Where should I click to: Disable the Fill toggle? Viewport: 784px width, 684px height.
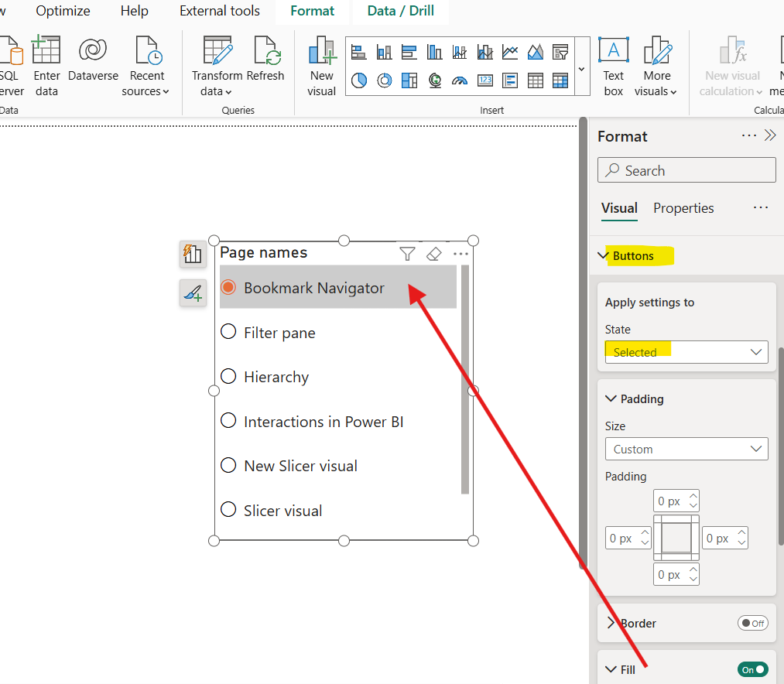[752, 669]
